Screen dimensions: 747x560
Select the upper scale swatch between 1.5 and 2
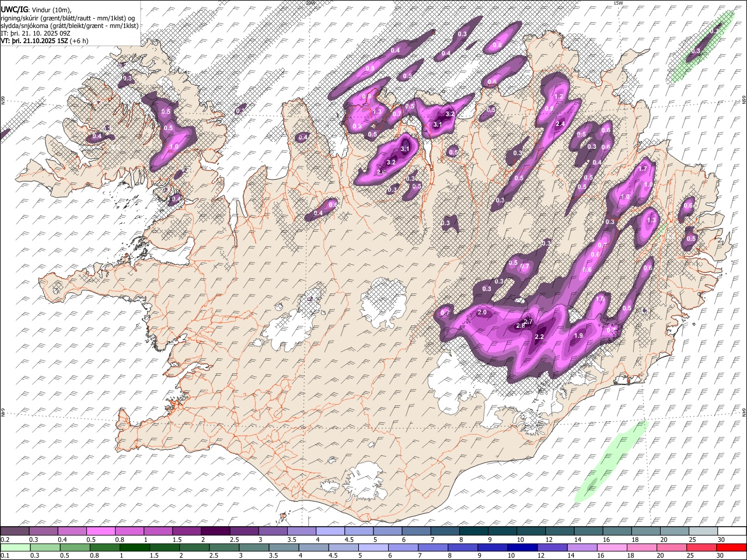186,531
